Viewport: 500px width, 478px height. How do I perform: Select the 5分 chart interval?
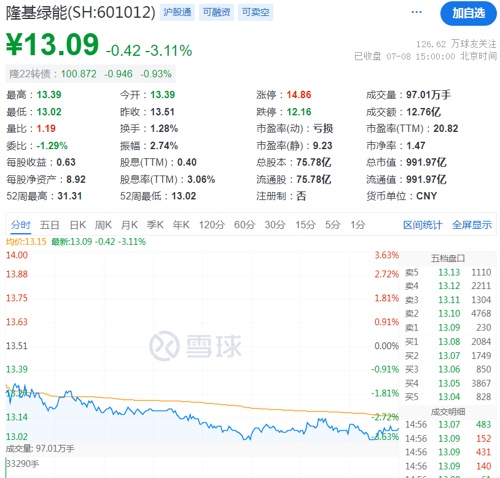[x=333, y=225]
